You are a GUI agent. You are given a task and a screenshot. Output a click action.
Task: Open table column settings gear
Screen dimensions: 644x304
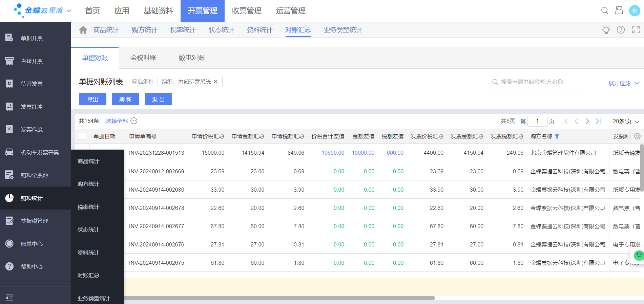pos(637,136)
